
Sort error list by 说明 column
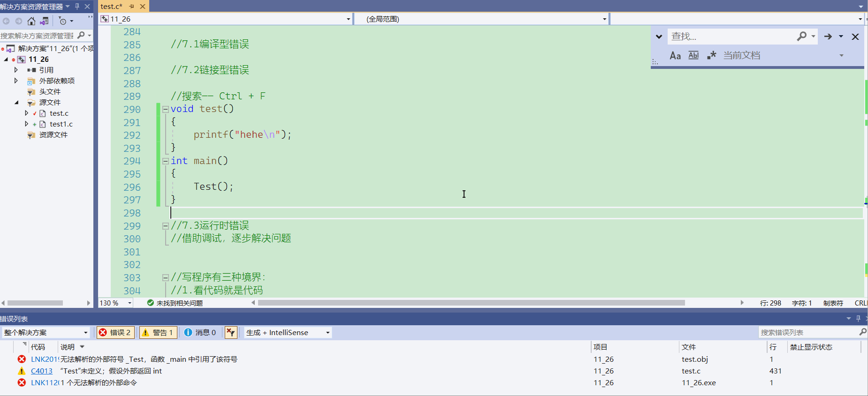(68, 347)
